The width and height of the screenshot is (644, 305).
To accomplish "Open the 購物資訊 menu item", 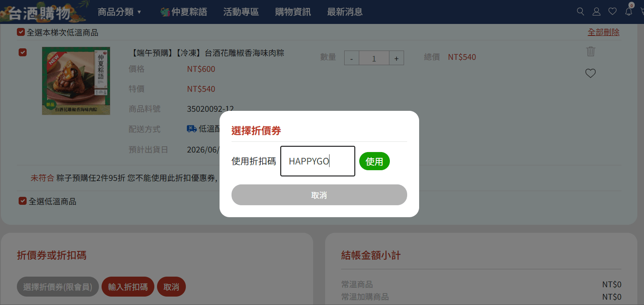I will pyautogui.click(x=293, y=12).
